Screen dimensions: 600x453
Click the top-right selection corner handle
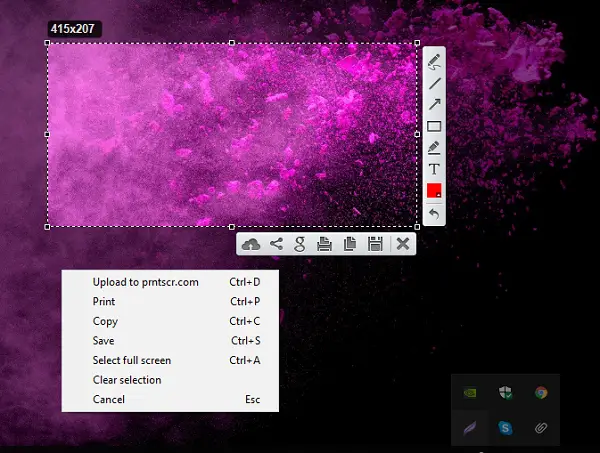tap(417, 43)
